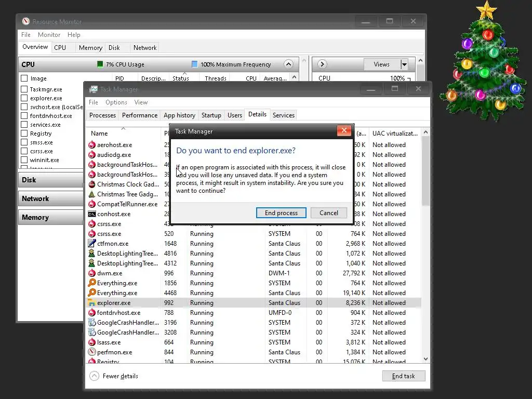Click the UAC virtualization column header
Viewport: 532px width, 399px height.
(395, 134)
